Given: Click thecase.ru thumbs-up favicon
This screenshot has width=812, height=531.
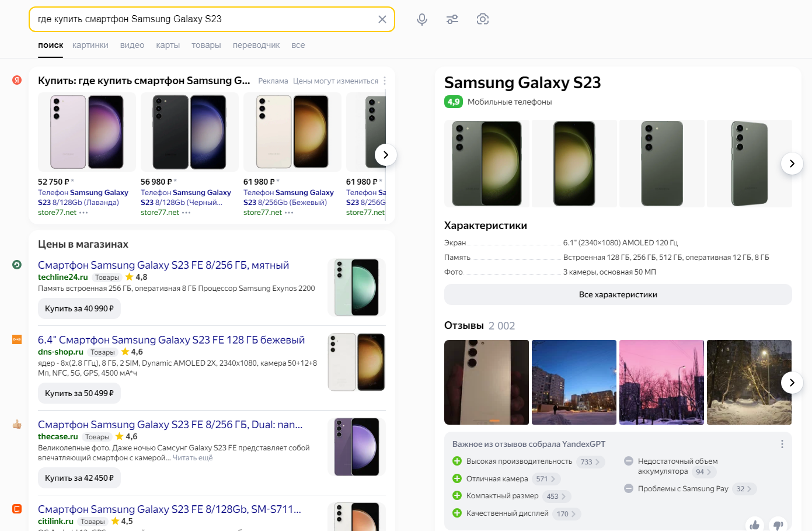Looking at the screenshot, I should (17, 424).
